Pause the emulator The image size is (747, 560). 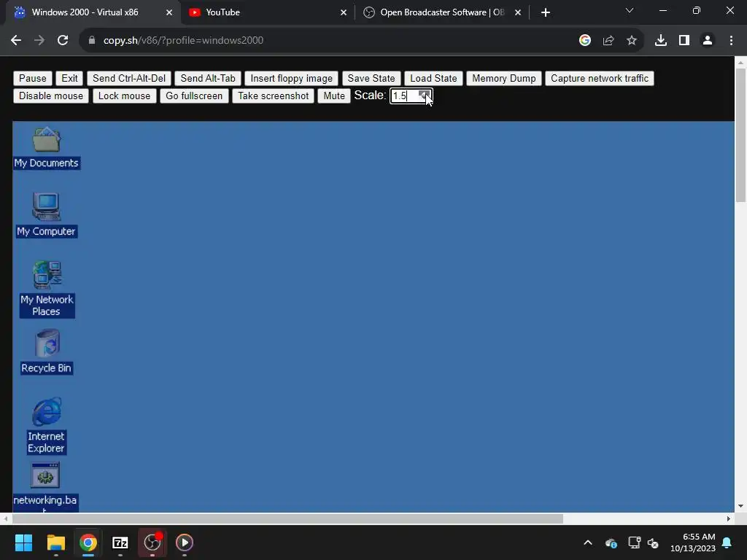[32, 78]
